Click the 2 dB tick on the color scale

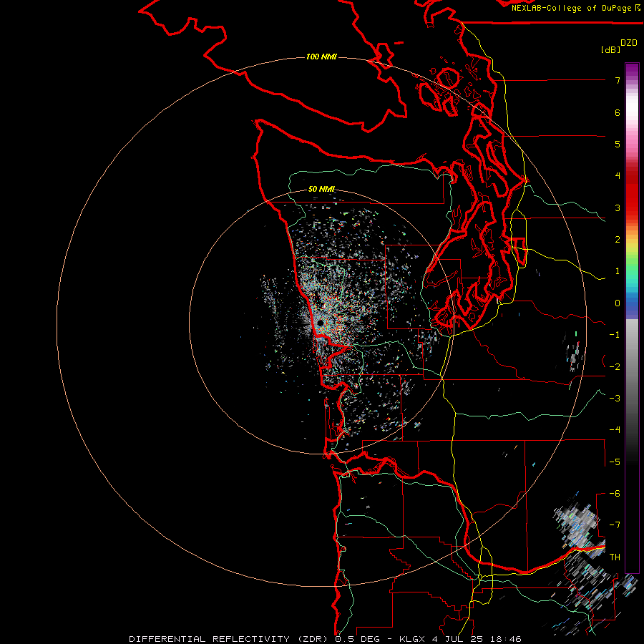[x=618, y=240]
